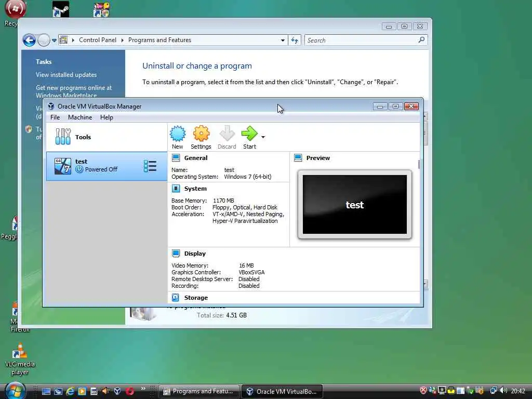The image size is (532, 399).
Task: Click the refresh button beside address bar
Action: 295,41
